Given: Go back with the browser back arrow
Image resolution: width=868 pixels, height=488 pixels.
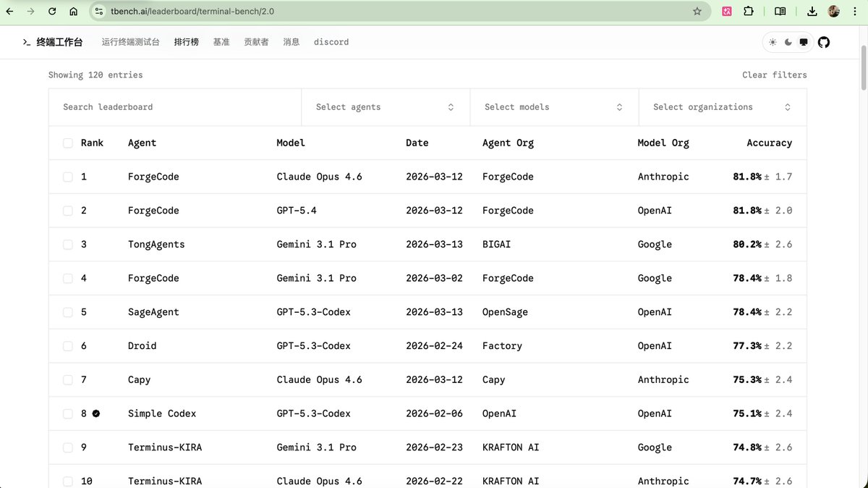Looking at the screenshot, I should click(x=9, y=12).
